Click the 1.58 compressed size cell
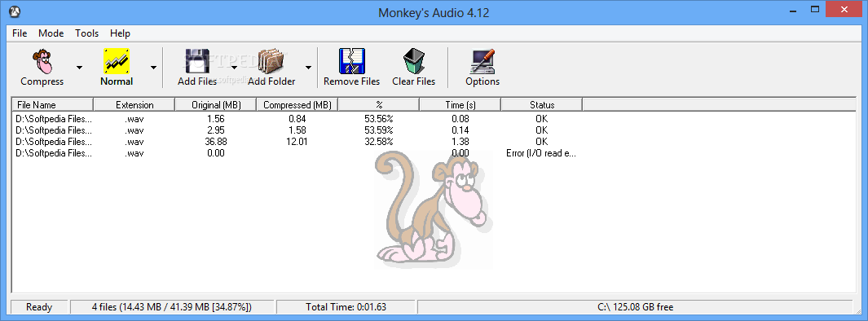The width and height of the screenshot is (868, 321). [x=297, y=130]
